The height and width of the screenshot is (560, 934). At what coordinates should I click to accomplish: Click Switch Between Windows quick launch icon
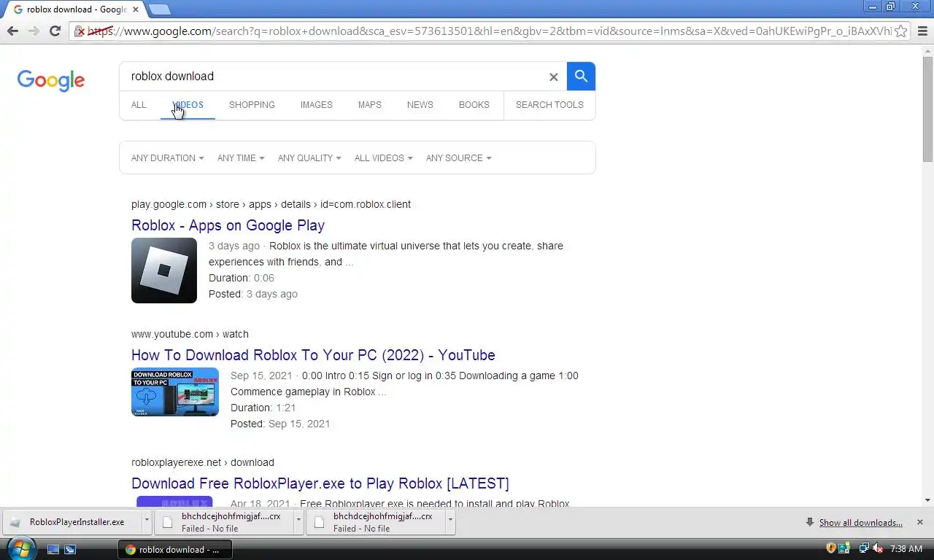(70, 549)
